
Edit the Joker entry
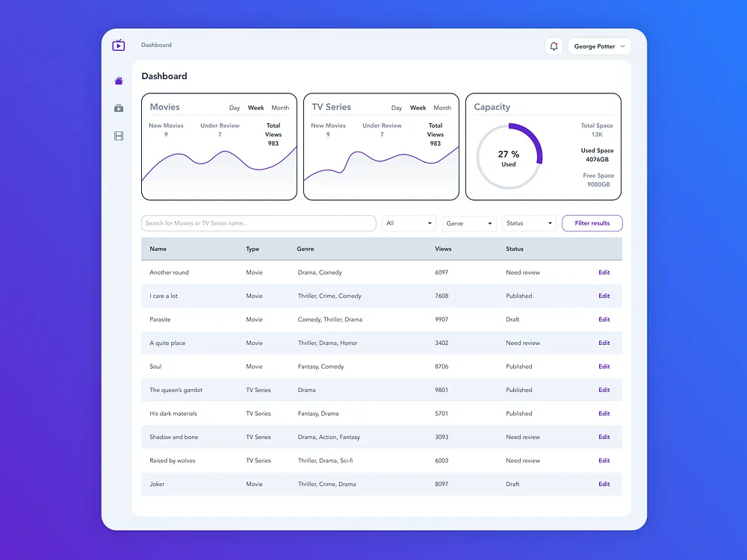click(x=604, y=484)
